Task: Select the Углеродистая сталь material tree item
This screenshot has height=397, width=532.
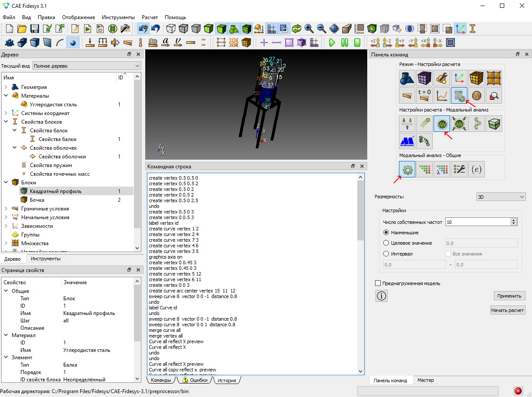Action: [53, 105]
